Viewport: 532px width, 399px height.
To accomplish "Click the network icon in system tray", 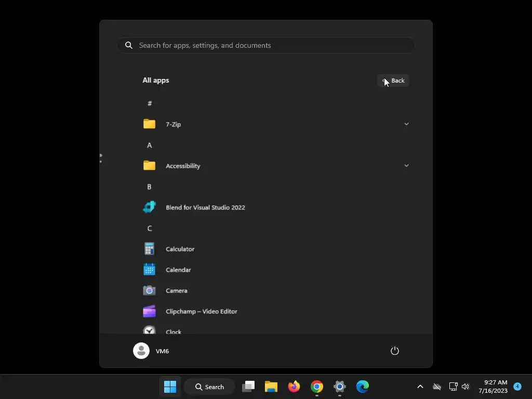I will coord(453,387).
